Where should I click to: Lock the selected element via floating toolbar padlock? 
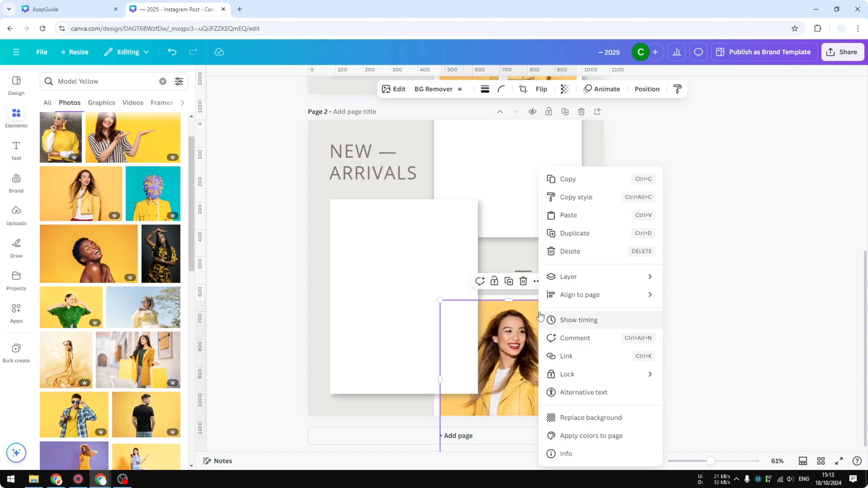(494, 281)
